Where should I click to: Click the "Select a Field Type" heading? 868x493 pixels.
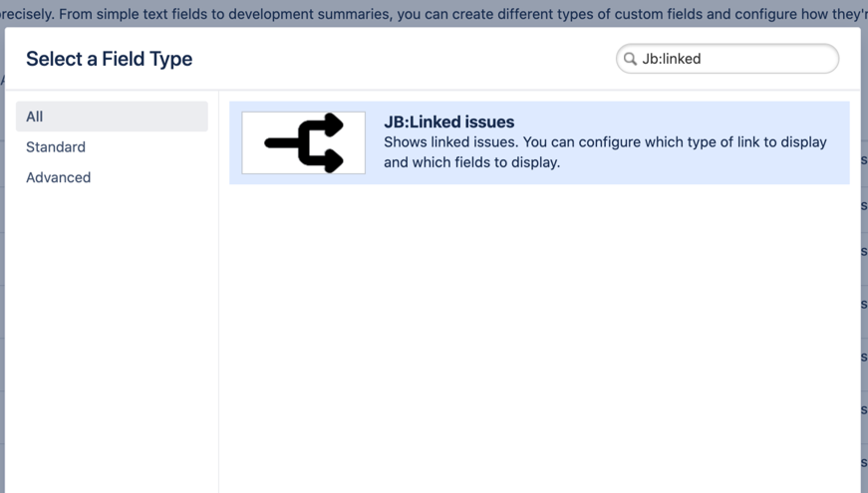109,59
